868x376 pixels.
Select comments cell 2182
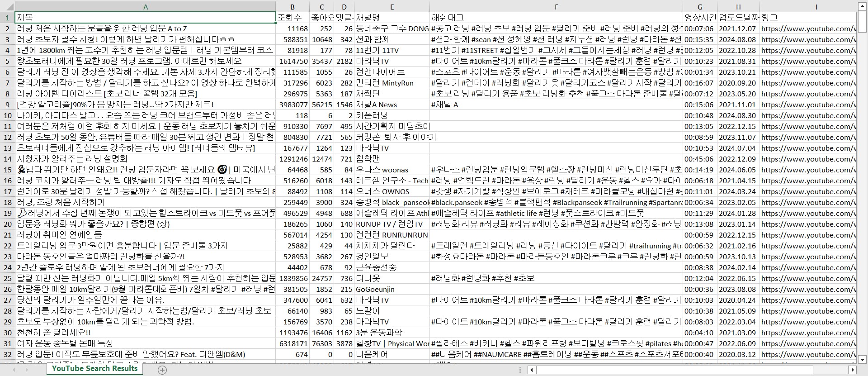[344, 61]
